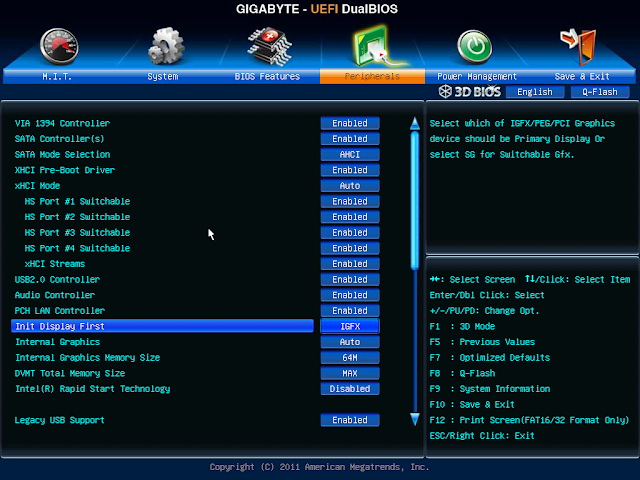
Task: Open DVMT Total Memory Size MAX dropdown
Action: [350, 373]
